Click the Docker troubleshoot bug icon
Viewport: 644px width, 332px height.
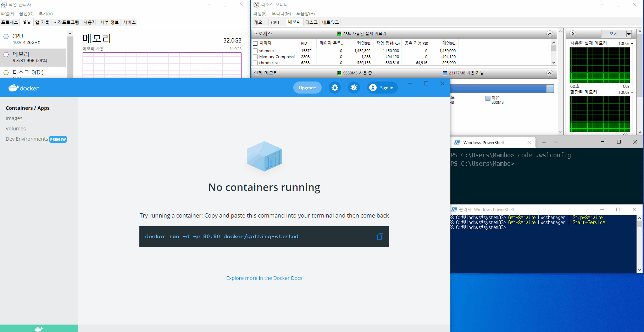pyautogui.click(x=354, y=88)
